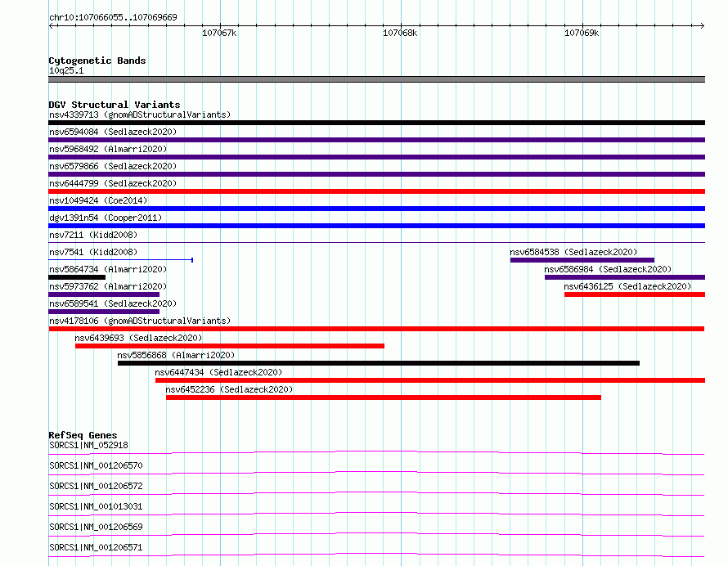Image resolution: width=728 pixels, height=566 pixels.
Task: Click the thin blue nsv7541 feature line
Action: [x=121, y=260]
